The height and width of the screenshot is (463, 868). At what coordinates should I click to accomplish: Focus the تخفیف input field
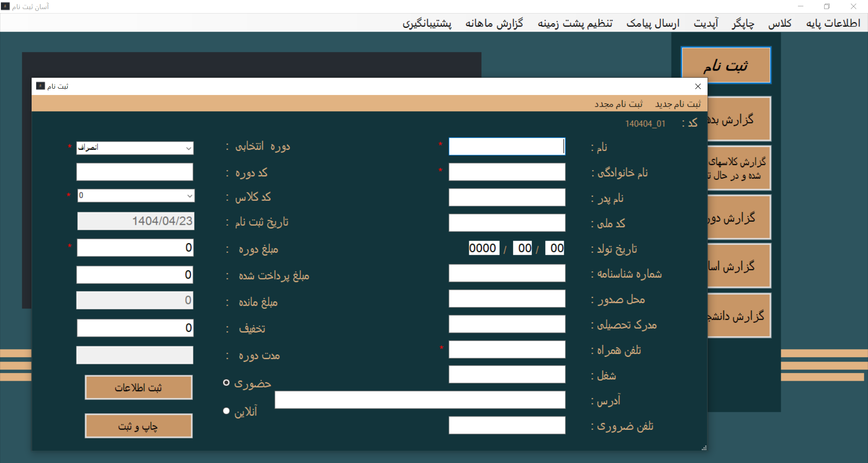tap(135, 328)
